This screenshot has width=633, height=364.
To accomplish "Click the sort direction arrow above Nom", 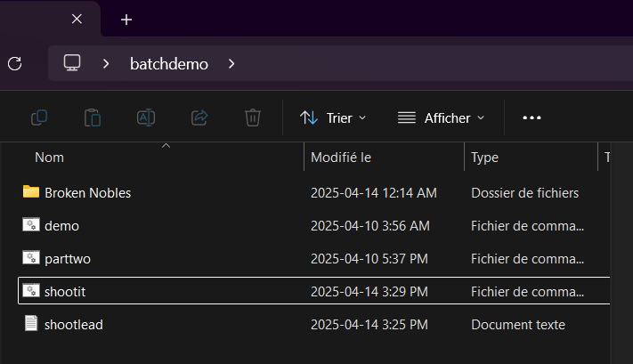I will [166, 146].
